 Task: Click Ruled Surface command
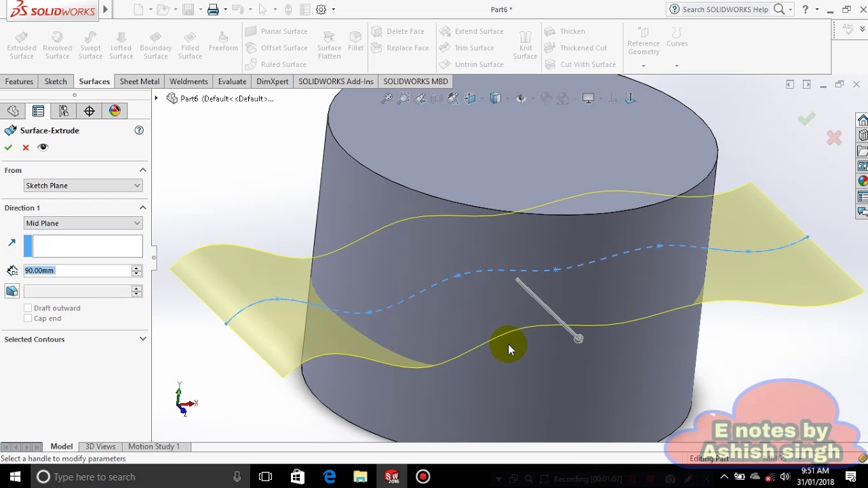[x=277, y=64]
